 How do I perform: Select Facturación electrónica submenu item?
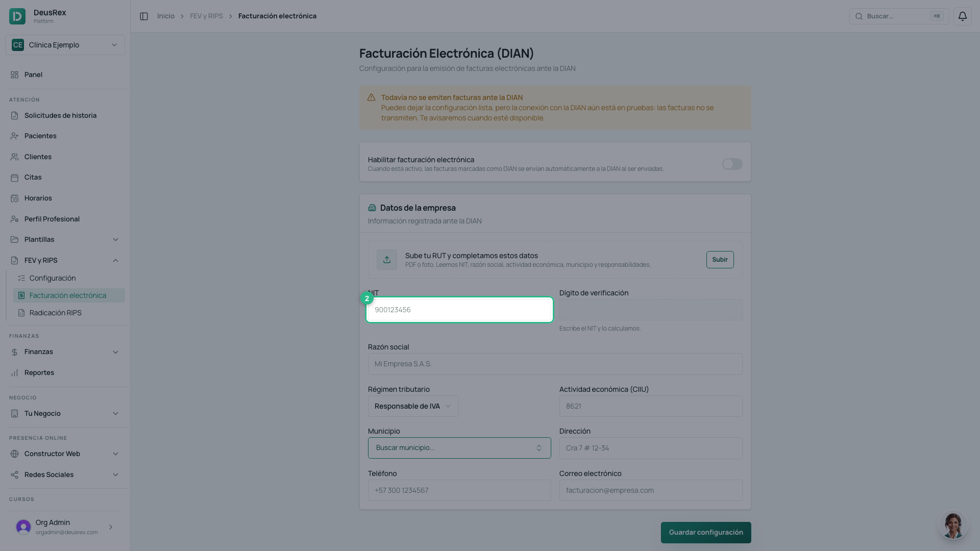pyautogui.click(x=69, y=296)
